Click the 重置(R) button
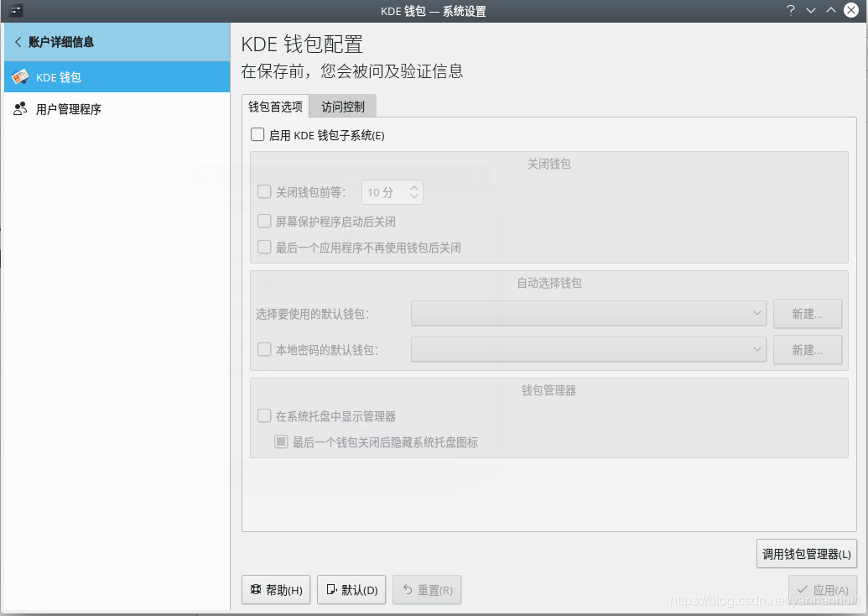This screenshot has width=868, height=616. click(x=427, y=590)
